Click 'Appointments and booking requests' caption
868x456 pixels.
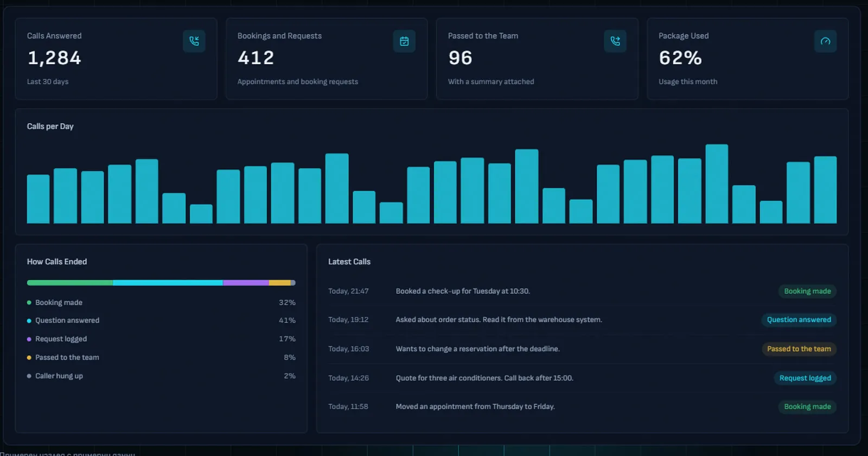tap(298, 81)
